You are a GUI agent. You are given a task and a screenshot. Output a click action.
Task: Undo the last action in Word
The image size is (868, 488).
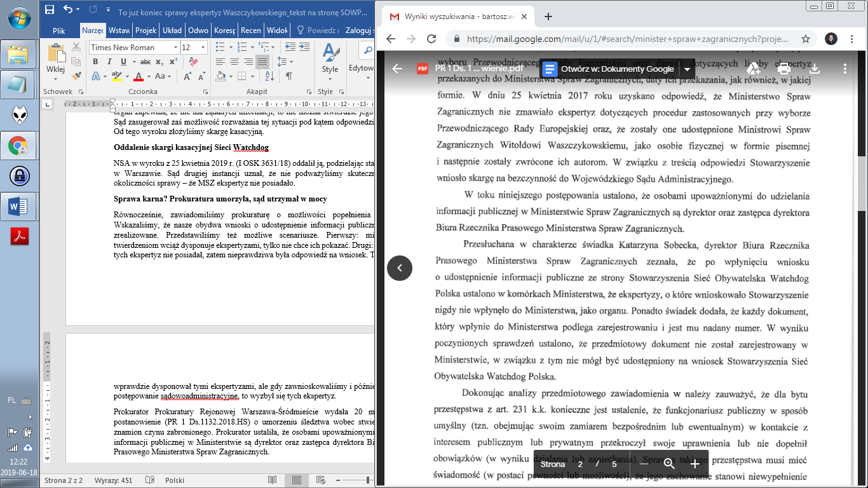pos(68,10)
